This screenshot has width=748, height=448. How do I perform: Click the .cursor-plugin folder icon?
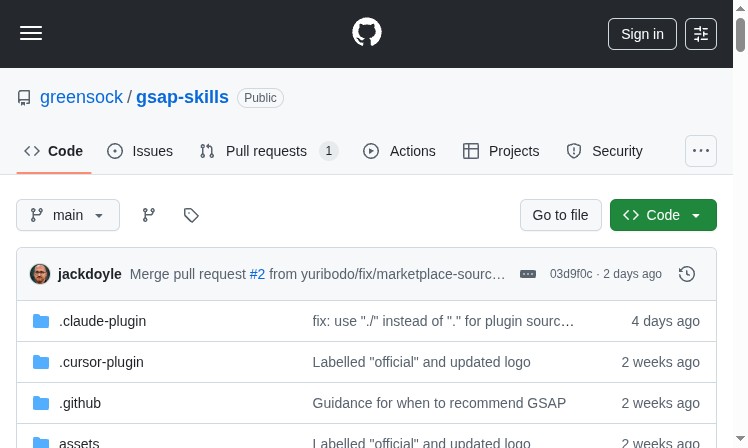tap(41, 362)
